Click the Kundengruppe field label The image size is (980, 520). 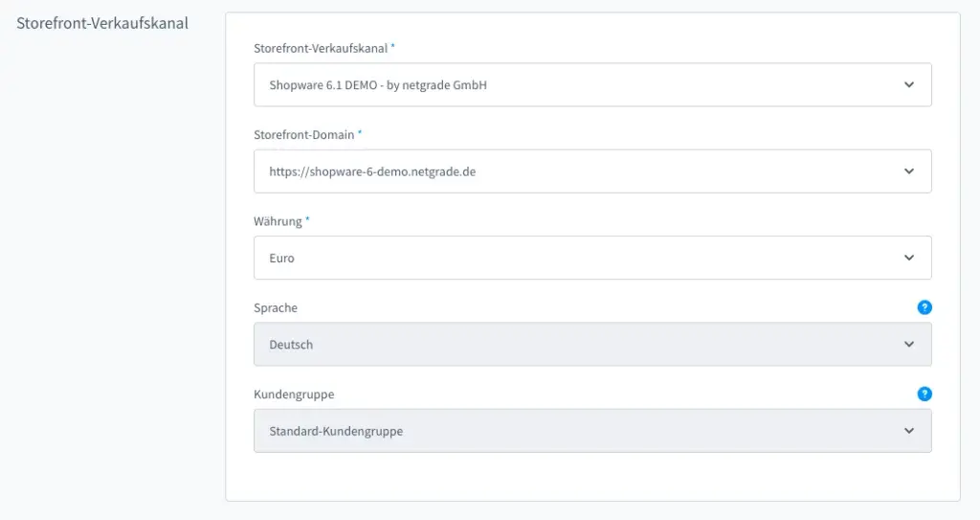(294, 395)
